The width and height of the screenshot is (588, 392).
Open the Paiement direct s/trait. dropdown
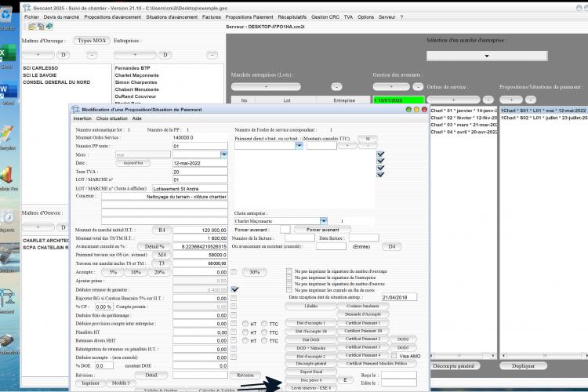click(299, 146)
